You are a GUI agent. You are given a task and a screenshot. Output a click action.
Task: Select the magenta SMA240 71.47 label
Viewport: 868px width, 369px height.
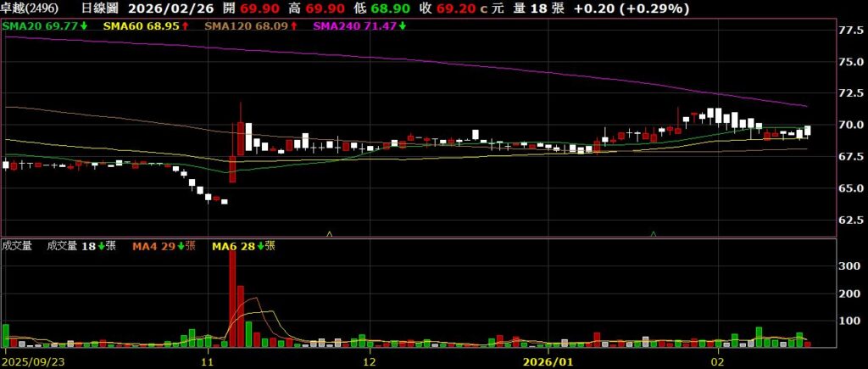(x=354, y=27)
